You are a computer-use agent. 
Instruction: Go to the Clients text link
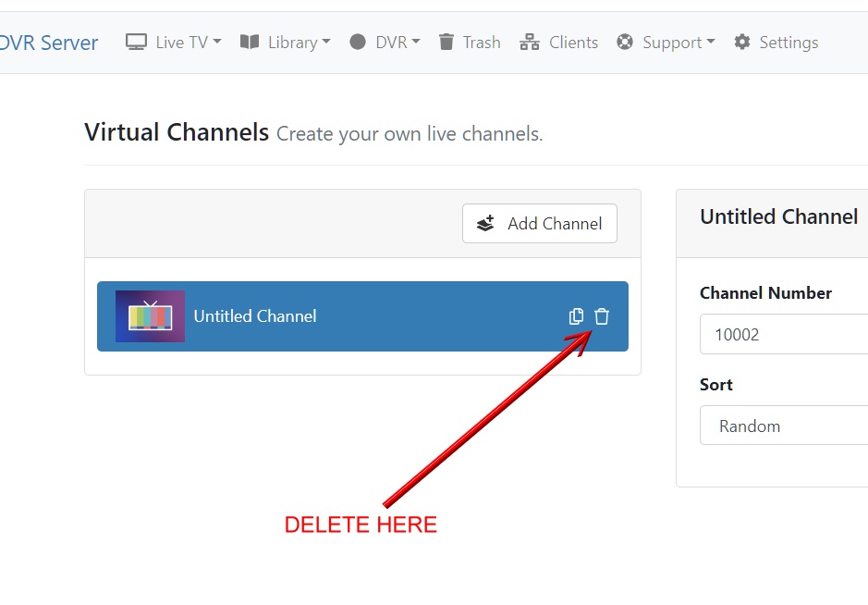[x=573, y=43]
